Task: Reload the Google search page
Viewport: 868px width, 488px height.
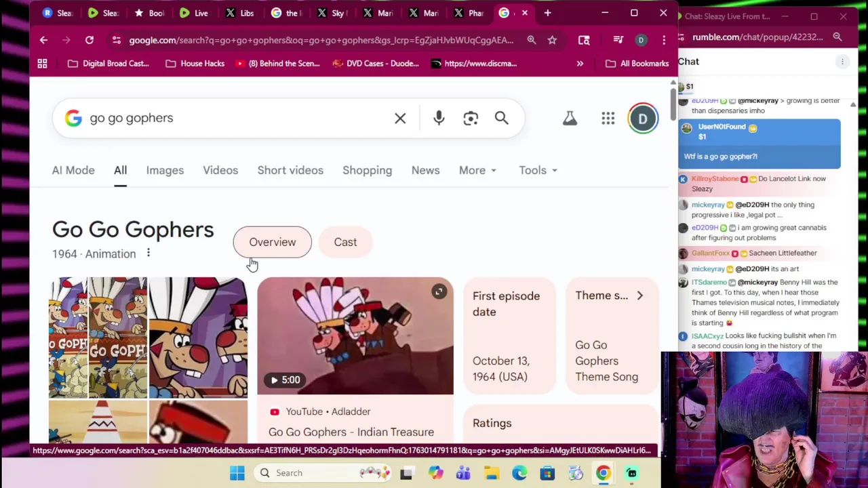Action: [x=89, y=40]
